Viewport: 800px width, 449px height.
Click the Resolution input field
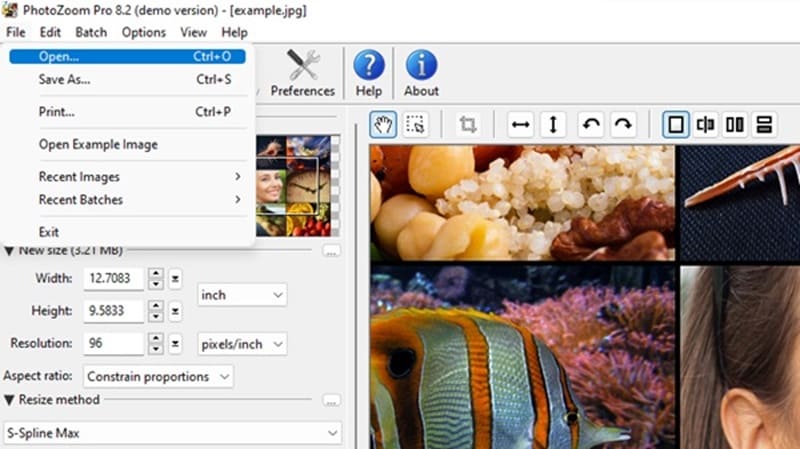114,343
